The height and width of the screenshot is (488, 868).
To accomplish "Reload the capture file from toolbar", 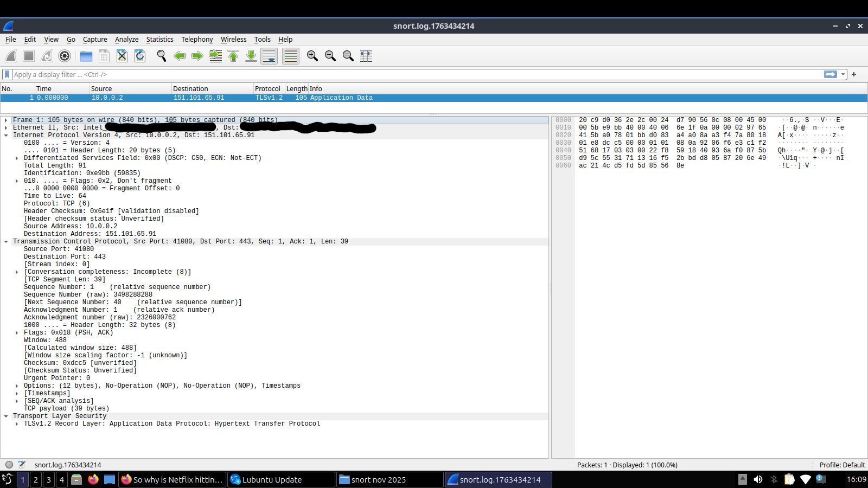I will 140,56.
